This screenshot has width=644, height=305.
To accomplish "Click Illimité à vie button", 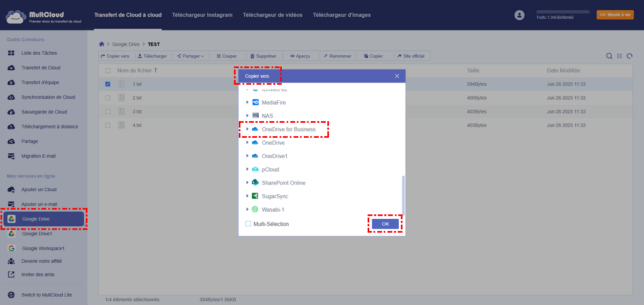I will (x=615, y=15).
